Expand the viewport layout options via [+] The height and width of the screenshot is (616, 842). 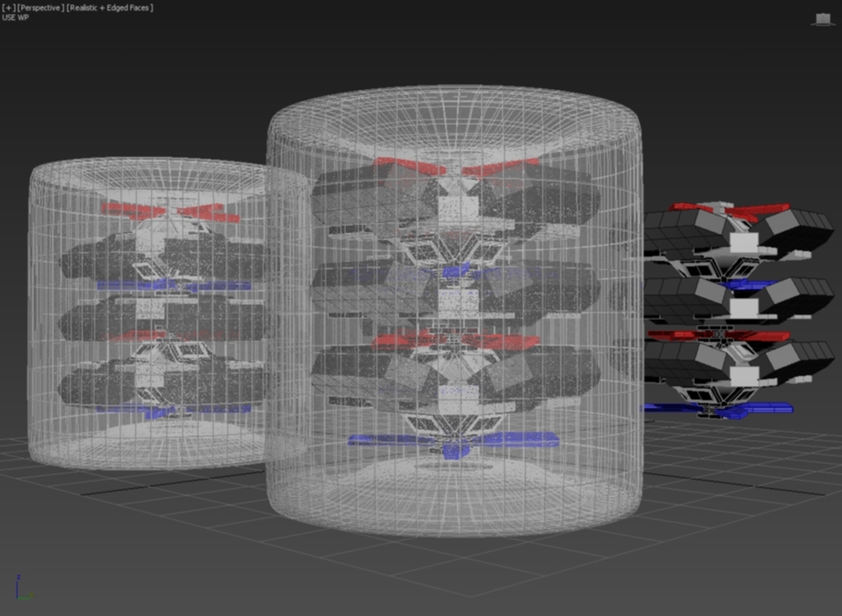tap(7, 6)
